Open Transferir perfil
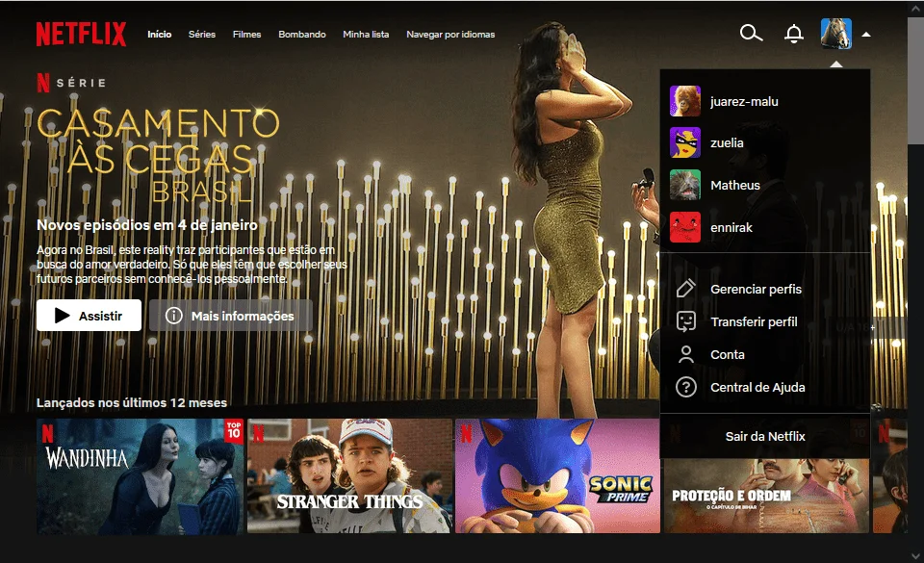Viewport: 924px width, 563px height. point(754,321)
